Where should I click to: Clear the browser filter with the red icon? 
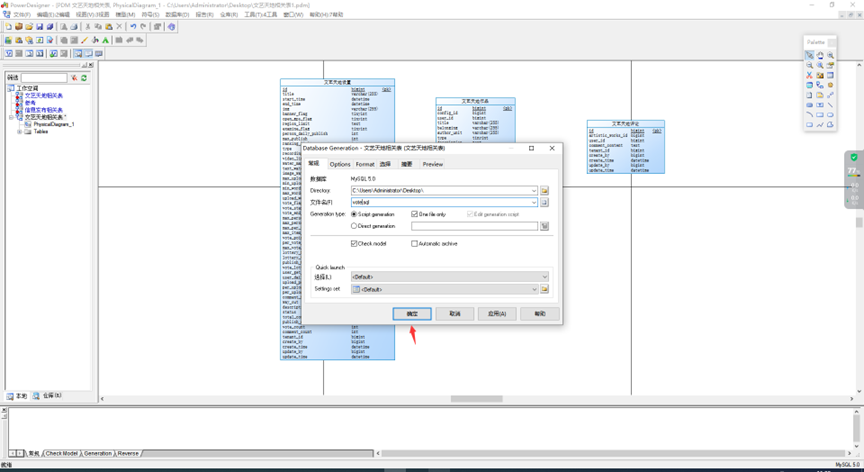74,78
